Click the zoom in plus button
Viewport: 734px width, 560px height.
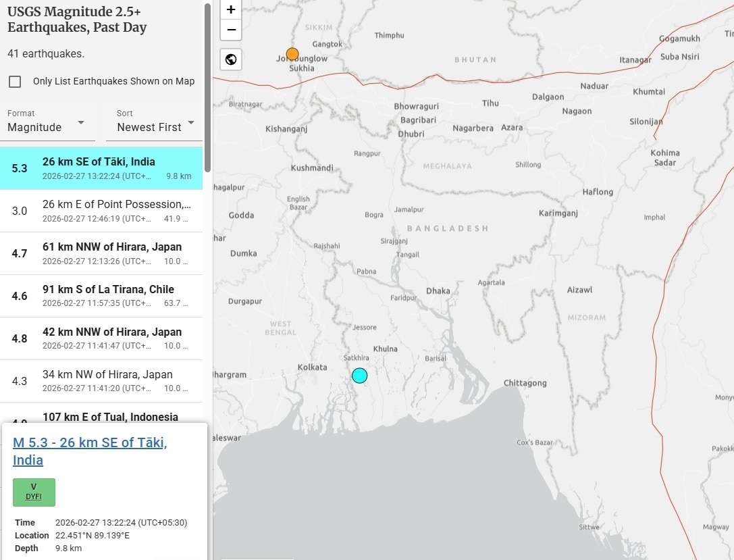tap(231, 9)
